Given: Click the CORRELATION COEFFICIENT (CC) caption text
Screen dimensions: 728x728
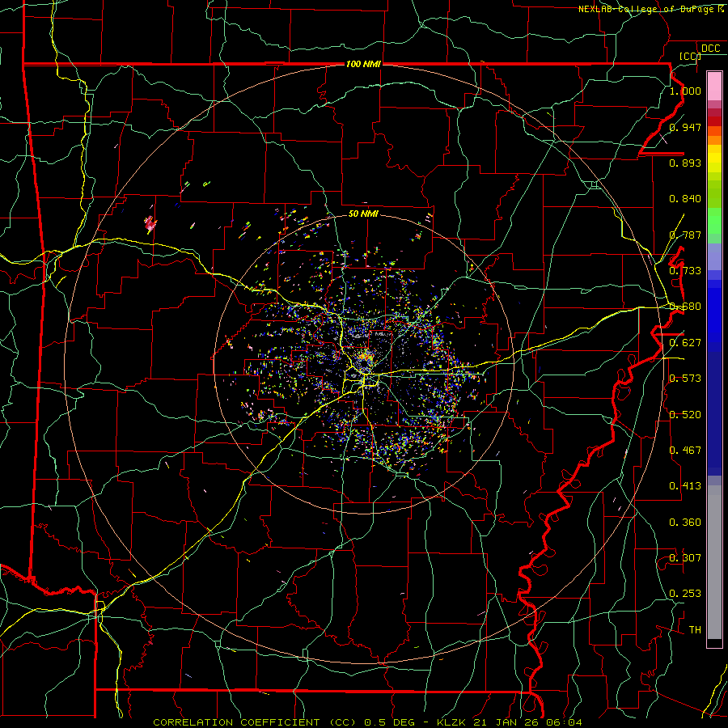Looking at the screenshot, I should click(x=255, y=722).
